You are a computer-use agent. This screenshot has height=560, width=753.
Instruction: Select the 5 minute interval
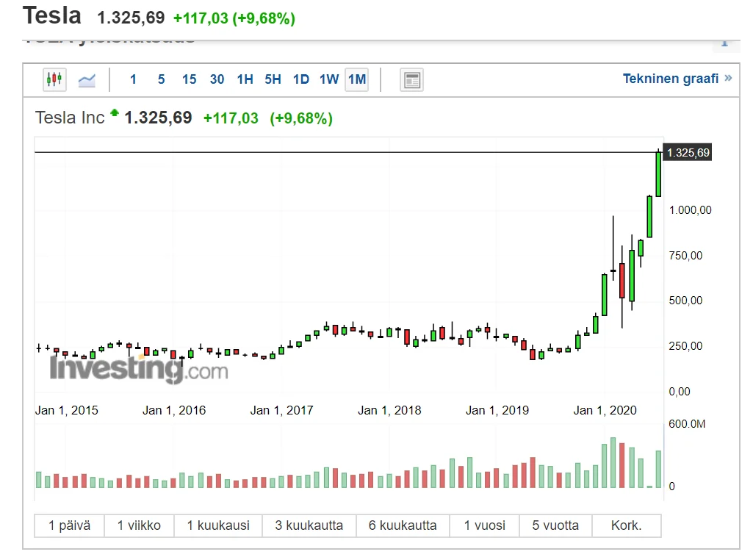[x=161, y=79]
